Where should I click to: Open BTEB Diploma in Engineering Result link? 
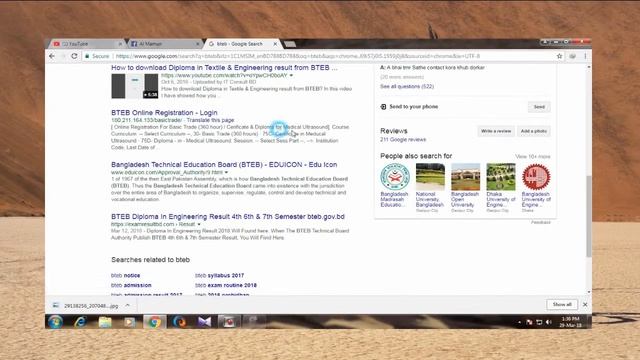[228, 216]
